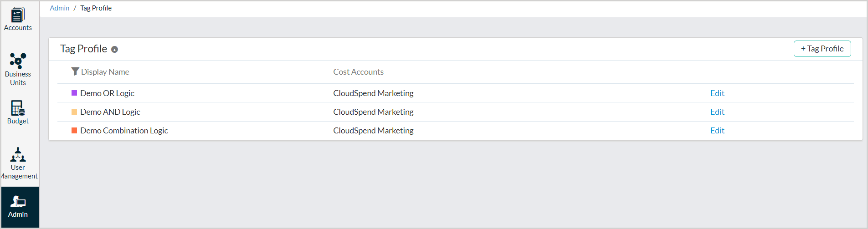
Task: Select the Admin sidebar icon
Action: click(x=18, y=207)
